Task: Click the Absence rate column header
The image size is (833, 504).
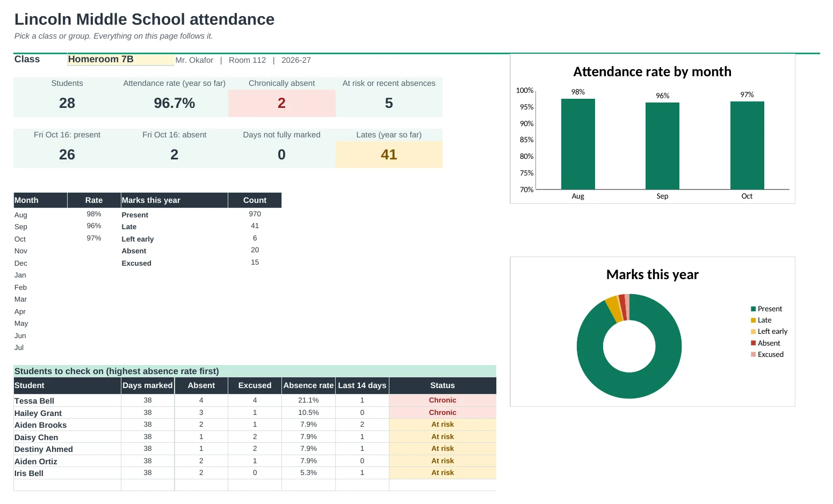Action: pos(308,385)
